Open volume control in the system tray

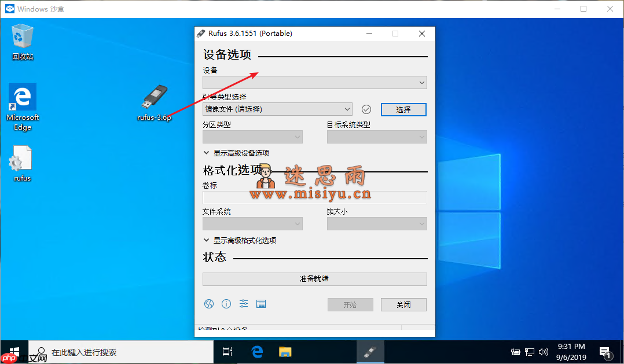544,351
